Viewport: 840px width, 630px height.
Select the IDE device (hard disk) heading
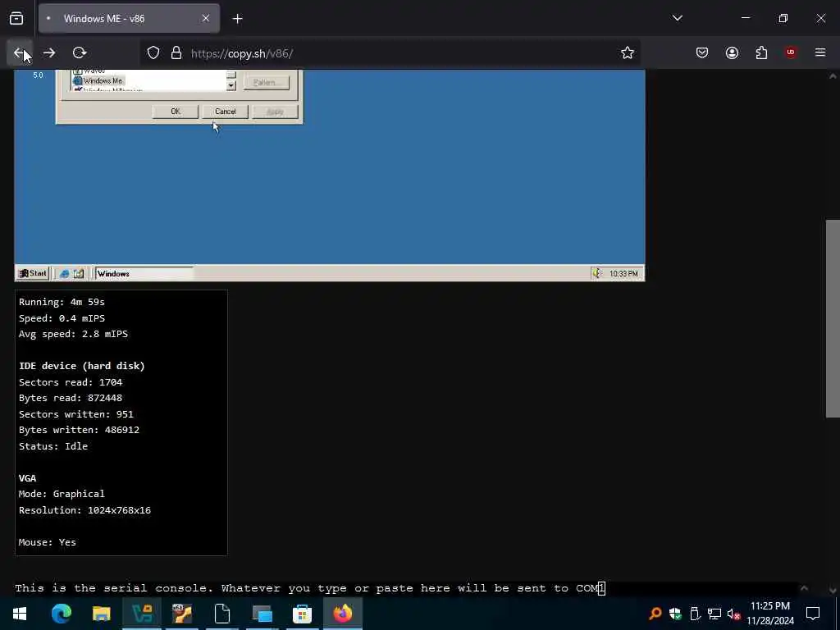pos(81,366)
